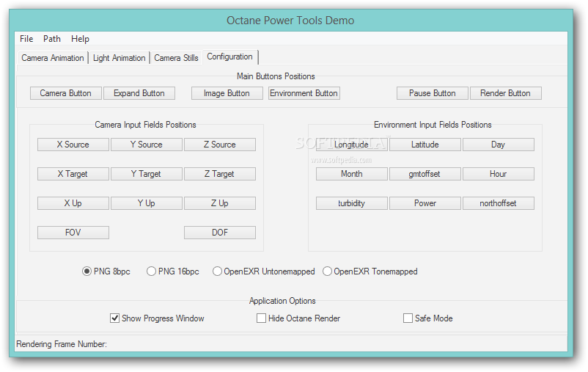Switch to the Camera Animation tab
This screenshot has height=372, width=588.
point(53,58)
